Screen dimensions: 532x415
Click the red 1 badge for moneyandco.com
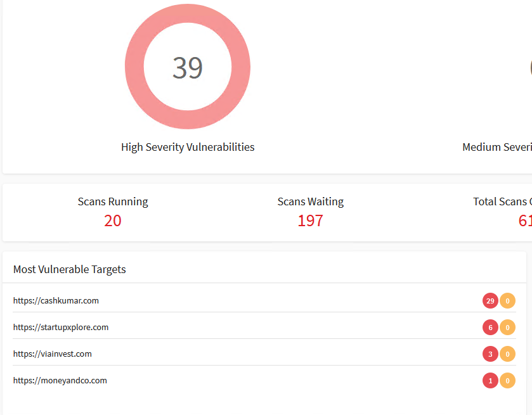point(490,380)
